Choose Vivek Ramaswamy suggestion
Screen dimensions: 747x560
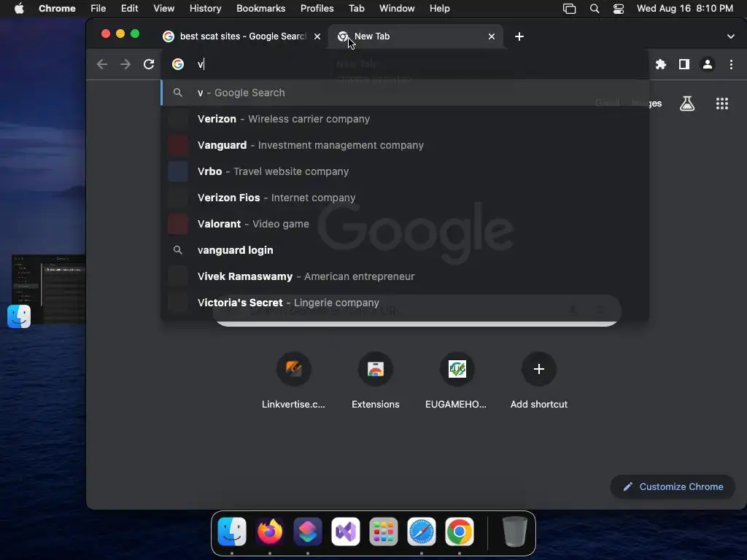(x=405, y=276)
